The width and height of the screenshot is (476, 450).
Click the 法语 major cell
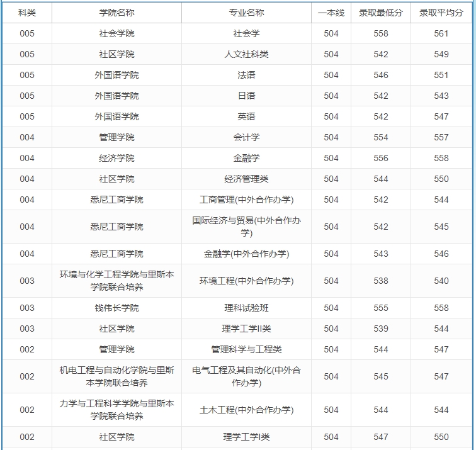pos(246,75)
